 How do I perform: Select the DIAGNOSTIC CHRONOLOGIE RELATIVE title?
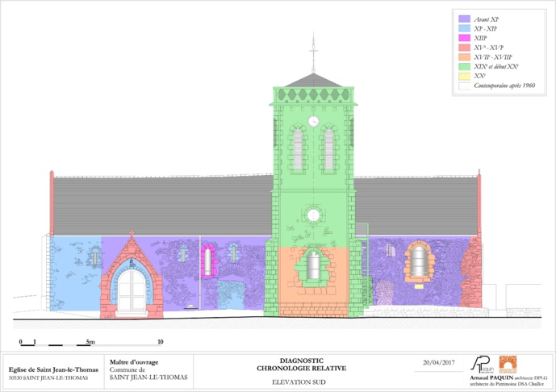(x=301, y=365)
